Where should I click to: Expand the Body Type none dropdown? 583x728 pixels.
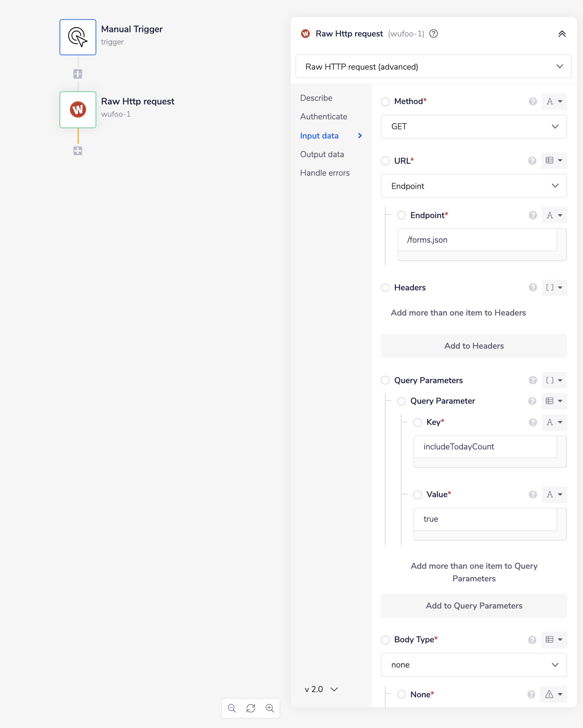coord(473,665)
